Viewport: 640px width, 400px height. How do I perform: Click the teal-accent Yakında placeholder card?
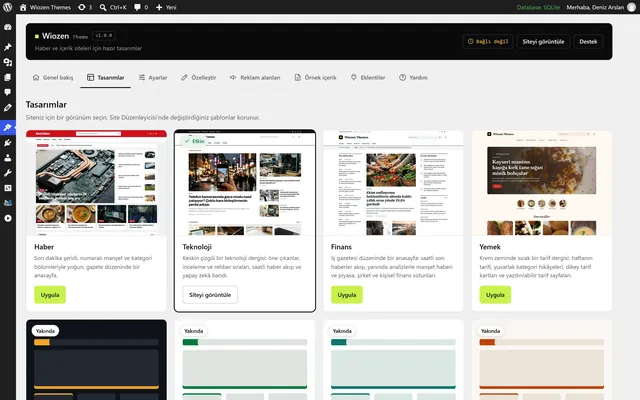point(393,360)
